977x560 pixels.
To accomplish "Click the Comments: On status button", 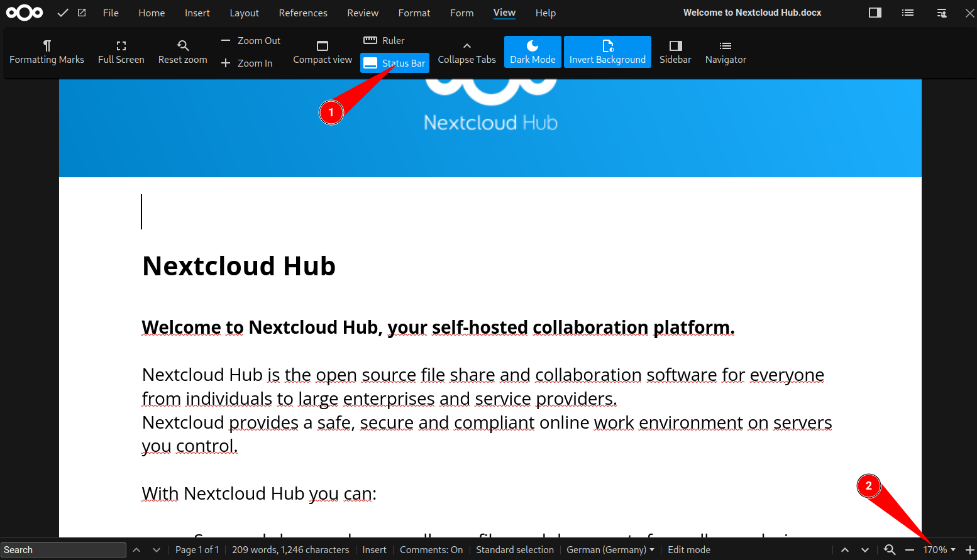I will (x=431, y=550).
